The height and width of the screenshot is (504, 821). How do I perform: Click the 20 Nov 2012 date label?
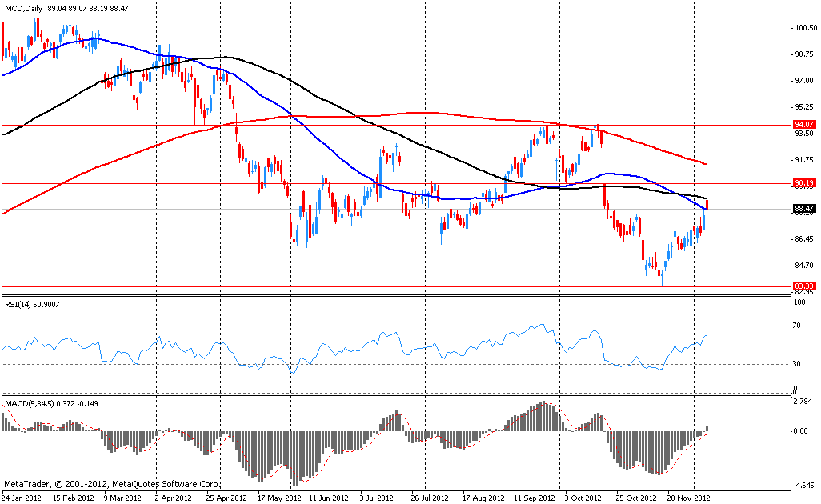[688, 498]
